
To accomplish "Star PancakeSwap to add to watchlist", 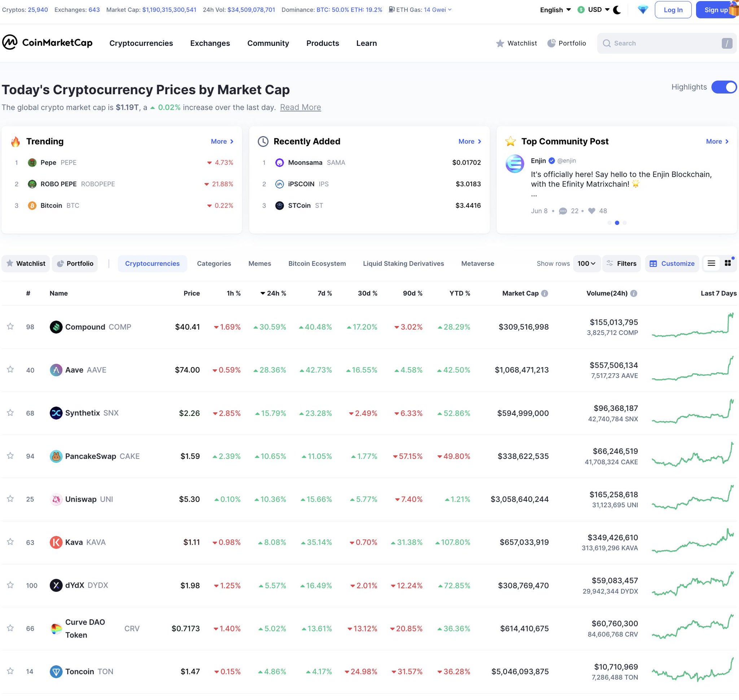I will coord(10,456).
